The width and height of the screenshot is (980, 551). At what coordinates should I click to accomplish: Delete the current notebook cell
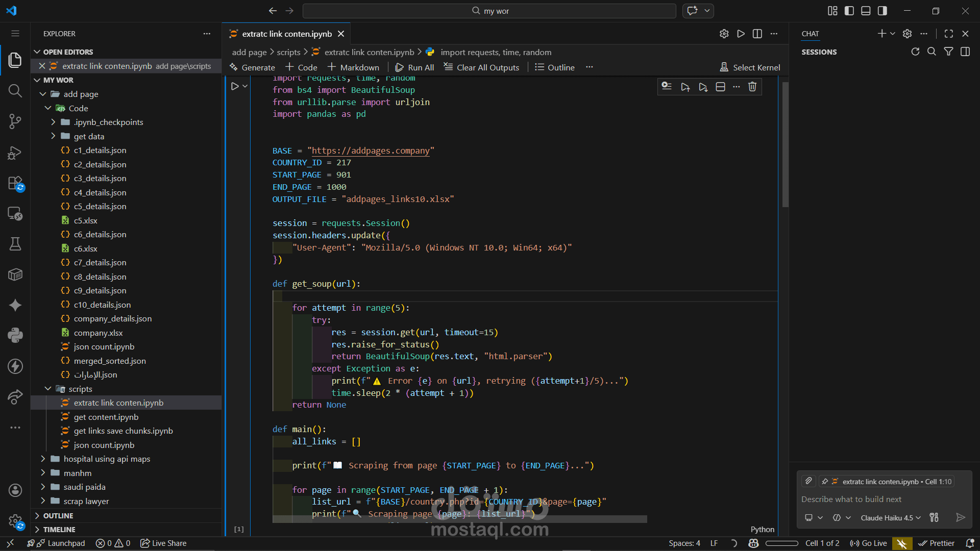click(752, 87)
